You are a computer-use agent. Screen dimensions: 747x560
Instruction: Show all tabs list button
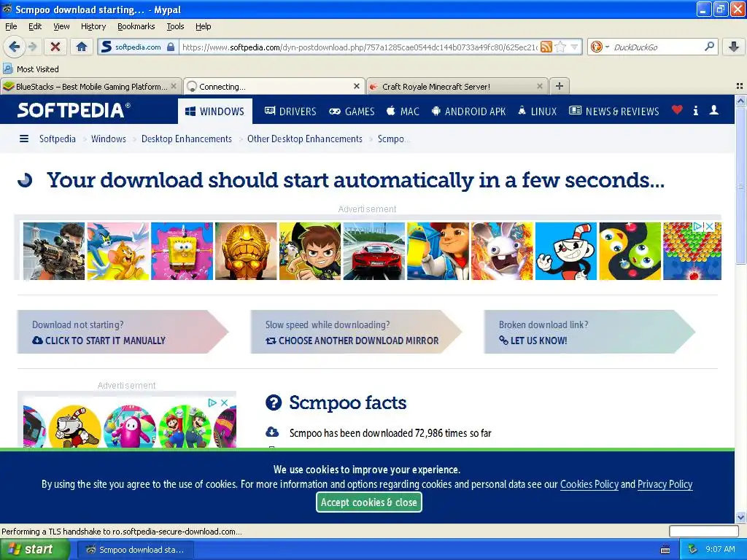point(740,86)
